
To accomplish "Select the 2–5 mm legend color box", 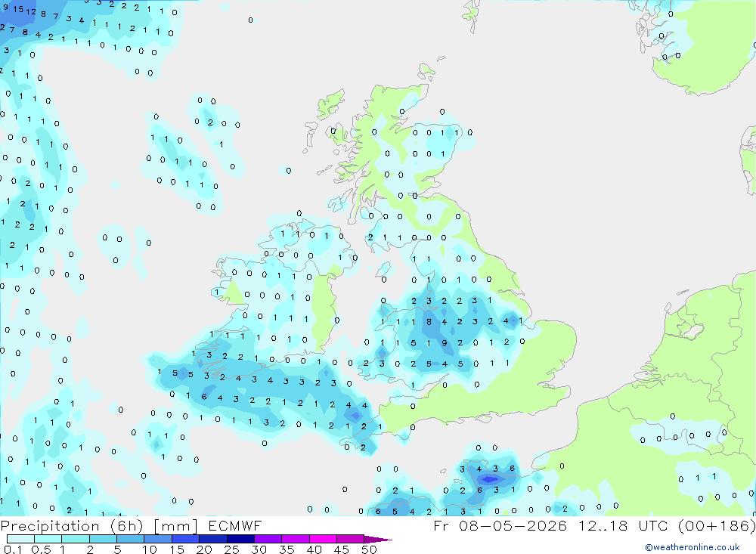I will pos(103,539).
